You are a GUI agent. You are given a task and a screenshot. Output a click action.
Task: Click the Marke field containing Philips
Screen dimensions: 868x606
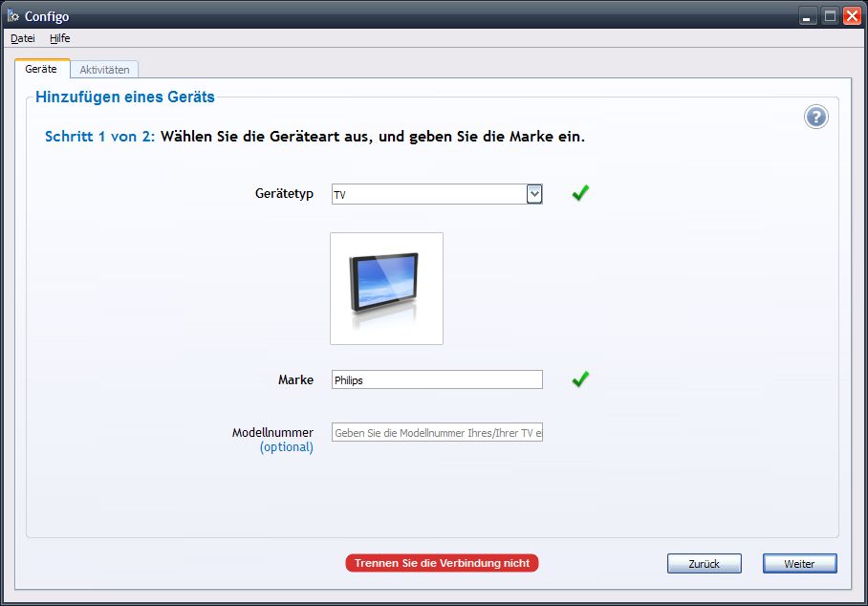[x=437, y=380]
